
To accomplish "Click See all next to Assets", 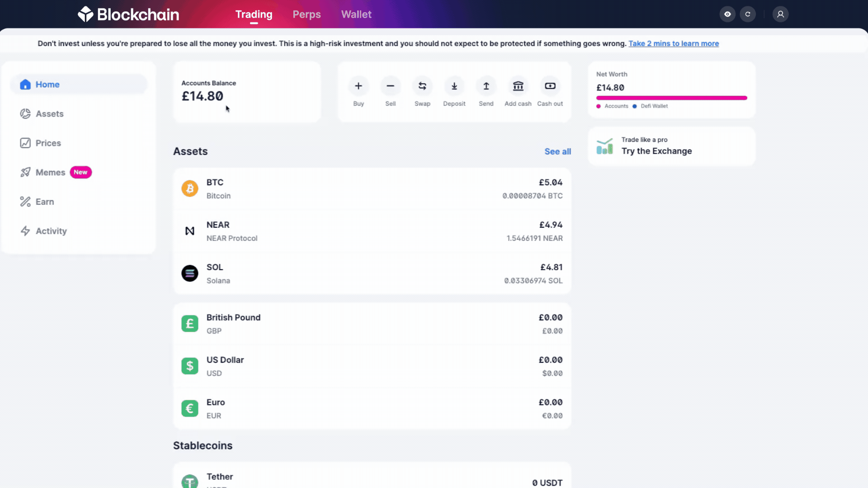I will [x=557, y=151].
